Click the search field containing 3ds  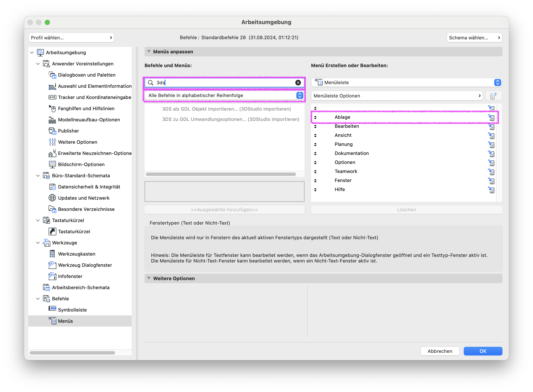[224, 83]
